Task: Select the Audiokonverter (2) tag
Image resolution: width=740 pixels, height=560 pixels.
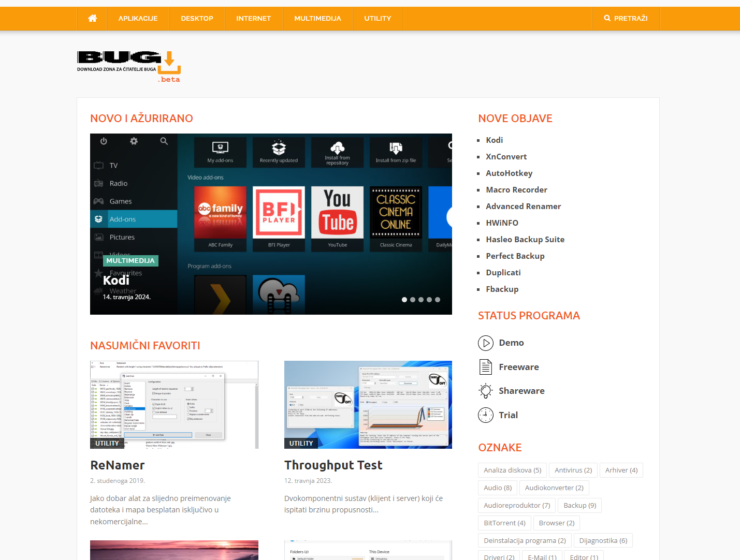Action: (554, 488)
